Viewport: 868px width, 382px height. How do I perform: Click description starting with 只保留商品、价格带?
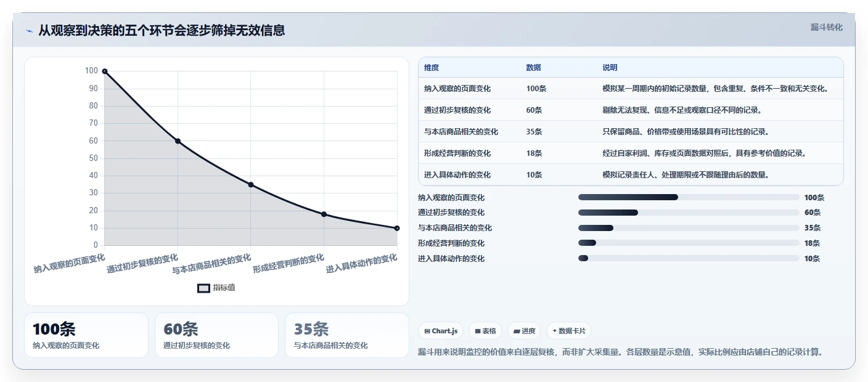[x=686, y=132]
